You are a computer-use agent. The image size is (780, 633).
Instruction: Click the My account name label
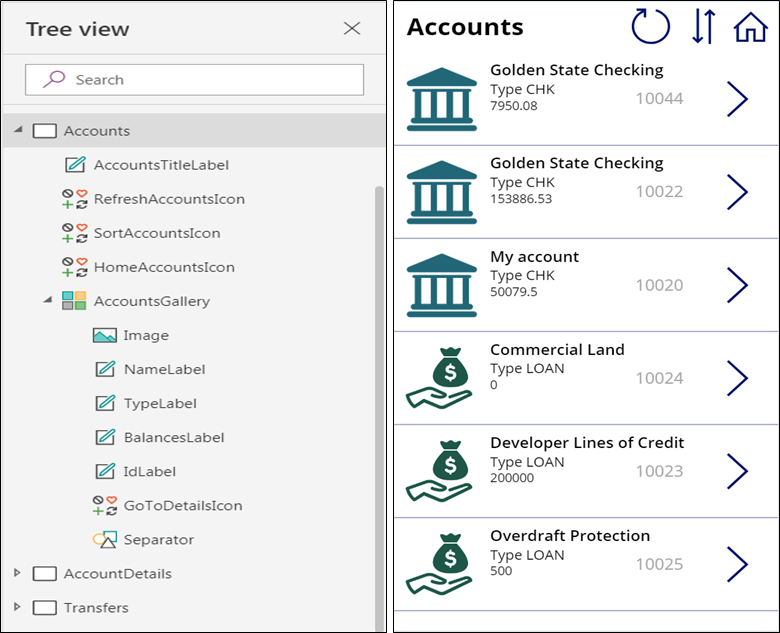coord(534,257)
